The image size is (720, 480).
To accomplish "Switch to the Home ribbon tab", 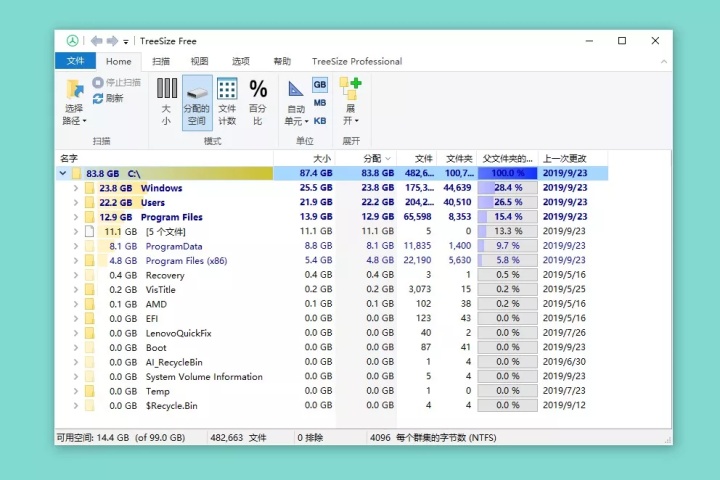I will 118,61.
